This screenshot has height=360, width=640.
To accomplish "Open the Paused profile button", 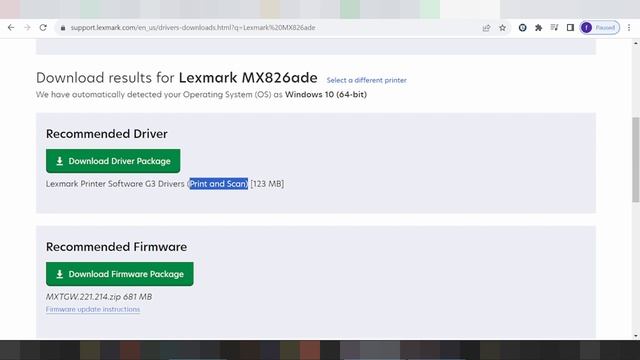I will (600, 28).
